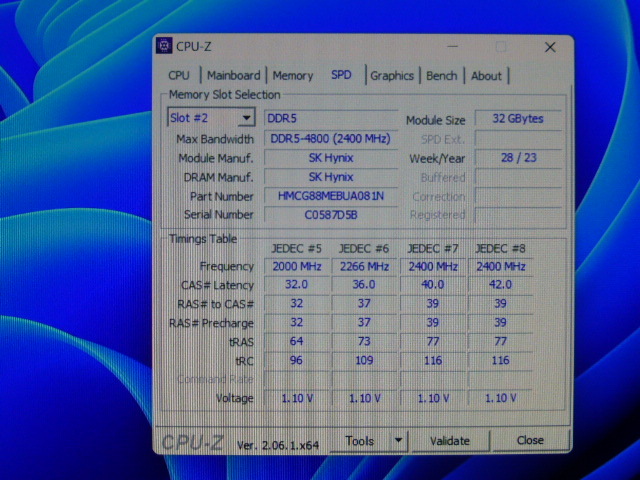Click the JEDEC #6 column header
The width and height of the screenshot is (640, 480).
[364, 249]
